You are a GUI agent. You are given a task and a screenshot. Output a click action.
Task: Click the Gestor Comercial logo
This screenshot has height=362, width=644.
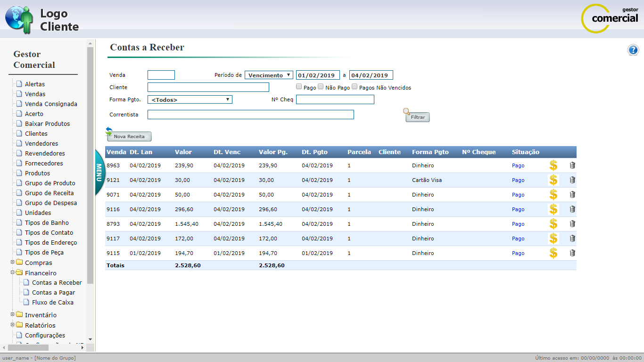610,18
